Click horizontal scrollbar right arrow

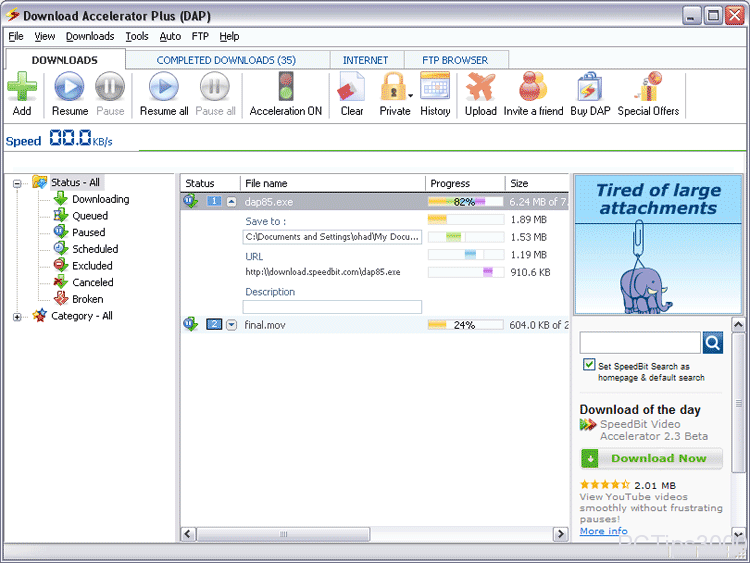(560, 534)
